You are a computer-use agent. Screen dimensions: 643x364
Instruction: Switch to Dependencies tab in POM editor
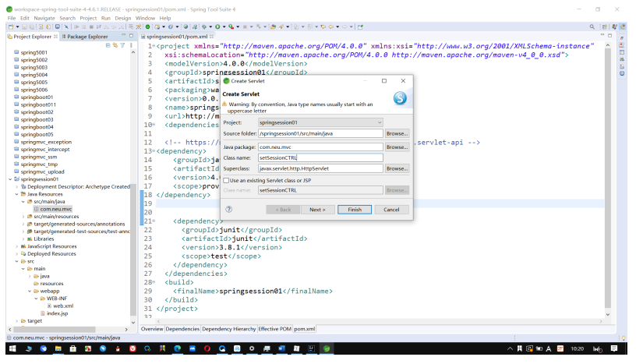(x=182, y=329)
